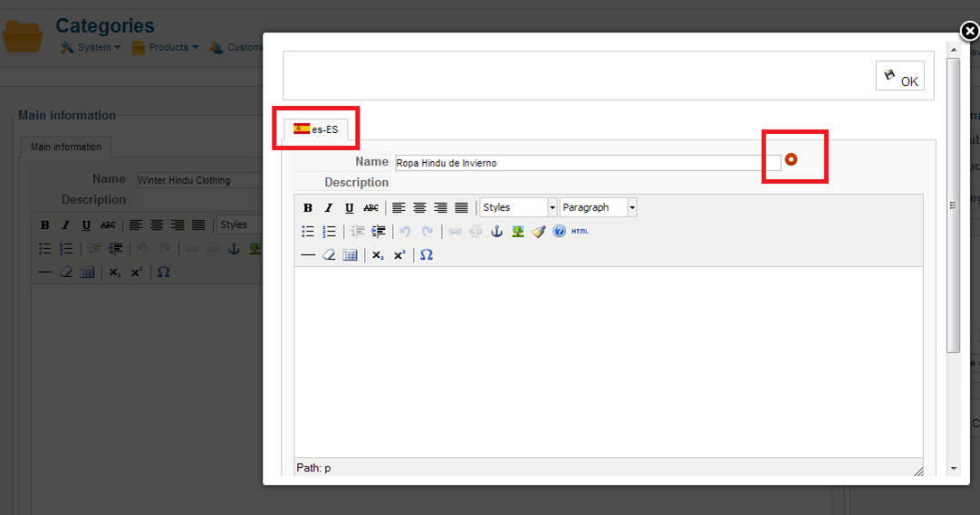Screen dimensions: 980x515
Task: Click undo arrow in the dialog editor
Action: pyautogui.click(x=405, y=232)
